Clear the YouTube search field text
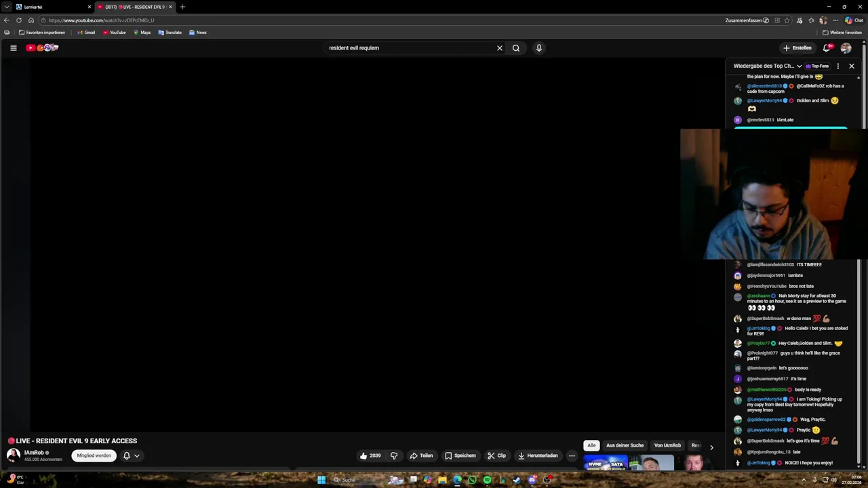 click(500, 48)
